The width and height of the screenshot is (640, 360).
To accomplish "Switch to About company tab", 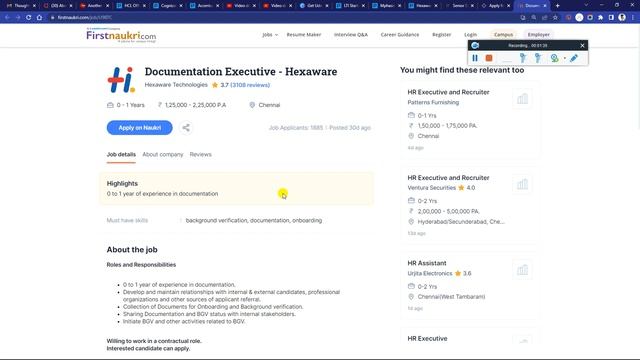I will (x=162, y=155).
